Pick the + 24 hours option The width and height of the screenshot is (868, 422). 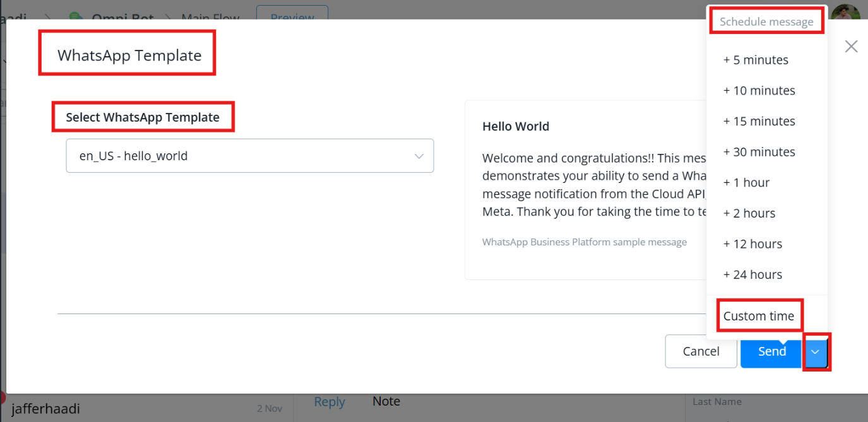point(752,274)
